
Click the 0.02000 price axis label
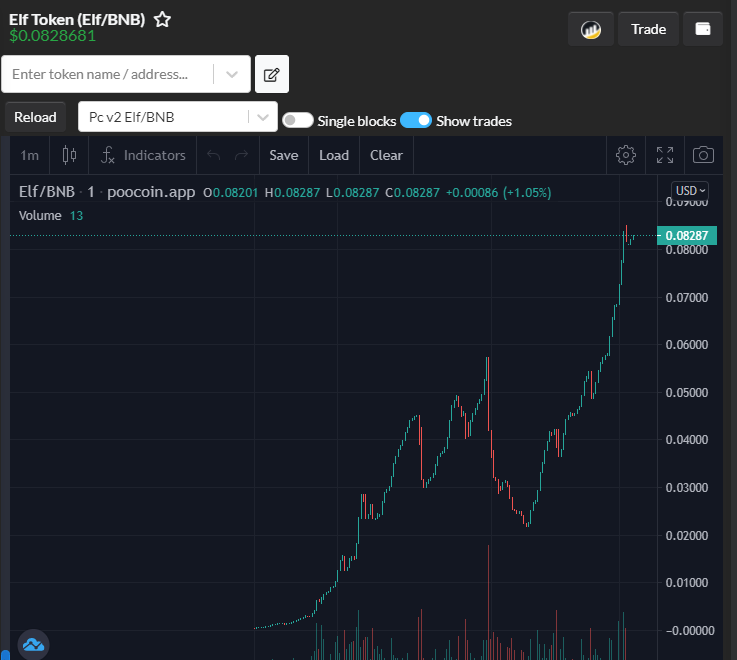687,535
